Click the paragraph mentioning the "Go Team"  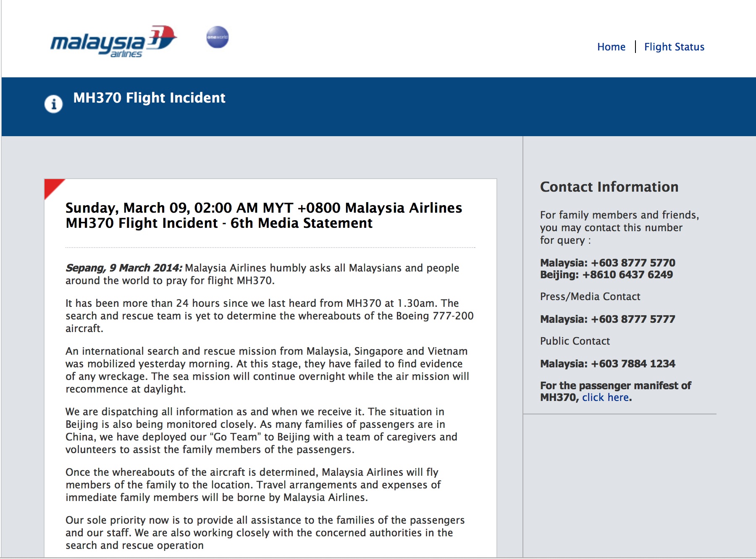(261, 430)
